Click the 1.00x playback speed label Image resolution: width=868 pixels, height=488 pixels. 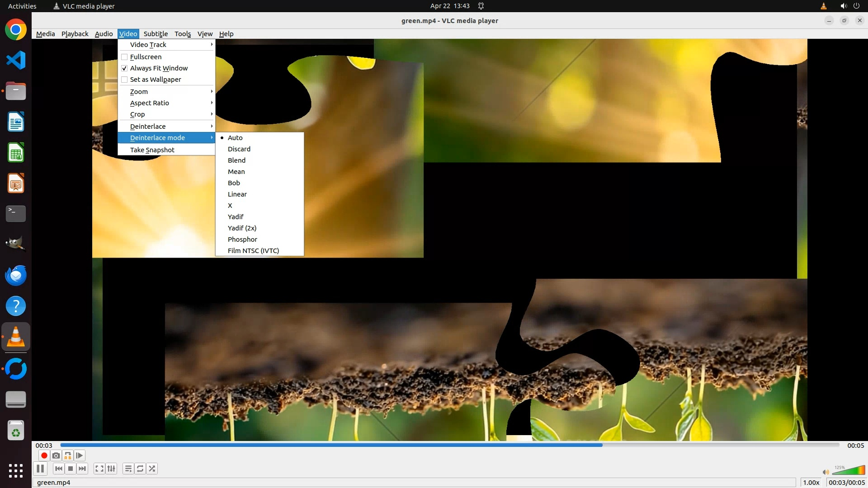811,483
